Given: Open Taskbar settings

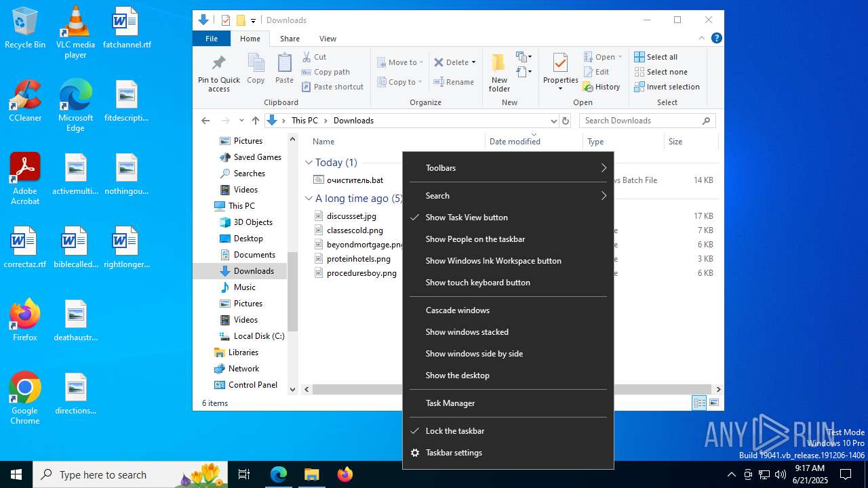Looking at the screenshot, I should coord(508,453).
